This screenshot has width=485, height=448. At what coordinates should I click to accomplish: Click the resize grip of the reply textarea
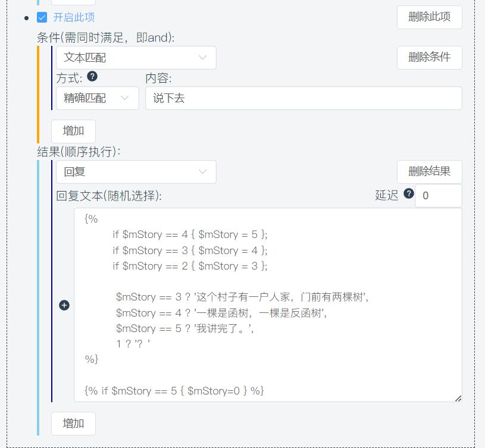(459, 399)
